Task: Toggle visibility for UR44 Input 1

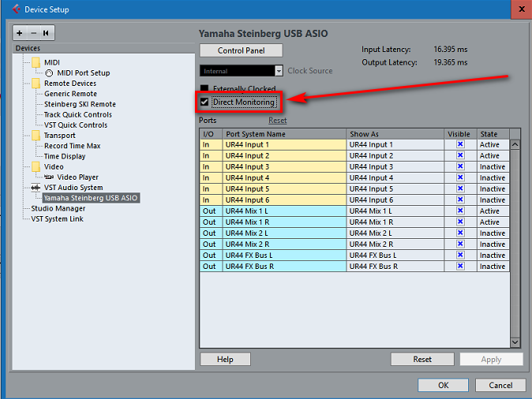Action: (x=460, y=144)
